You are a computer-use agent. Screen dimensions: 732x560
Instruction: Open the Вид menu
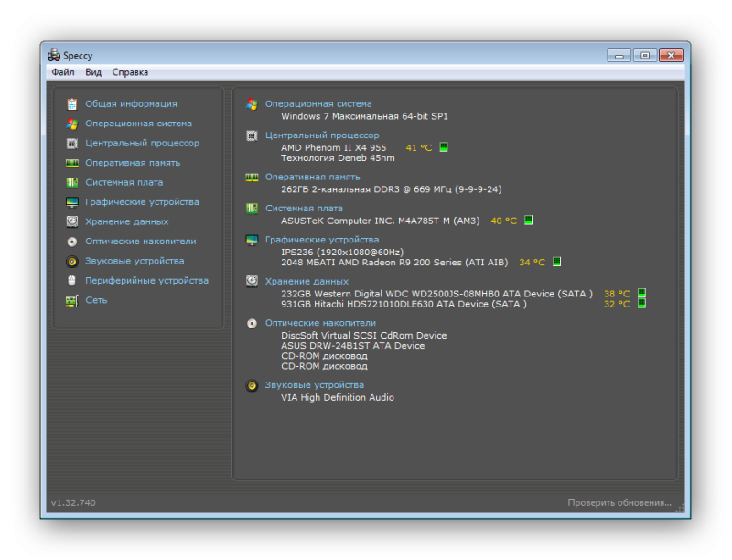93,72
